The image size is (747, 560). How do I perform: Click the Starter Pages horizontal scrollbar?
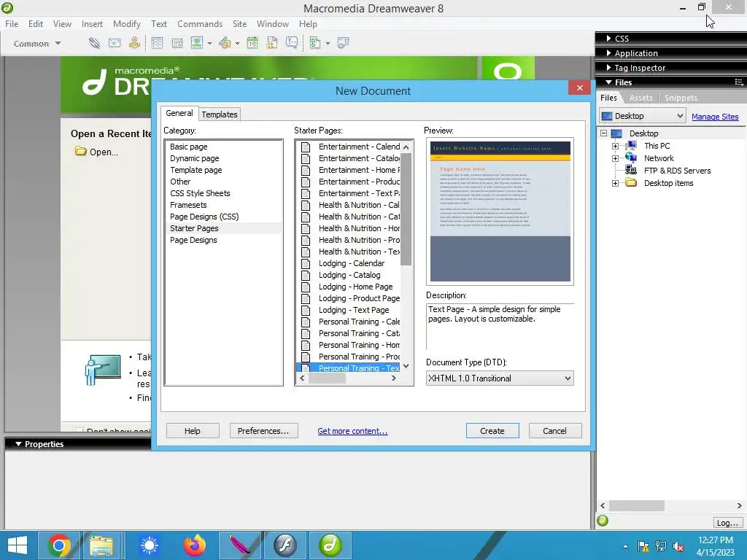pyautogui.click(x=348, y=378)
